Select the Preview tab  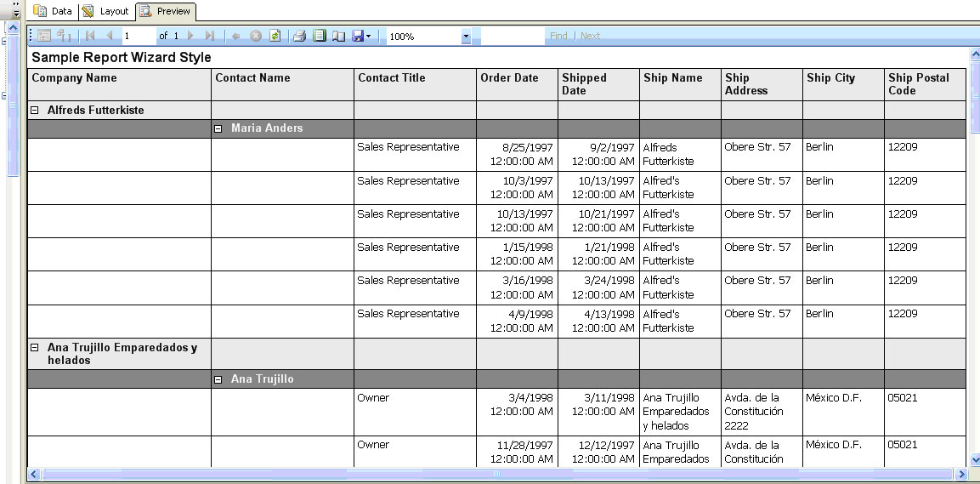pyautogui.click(x=166, y=11)
